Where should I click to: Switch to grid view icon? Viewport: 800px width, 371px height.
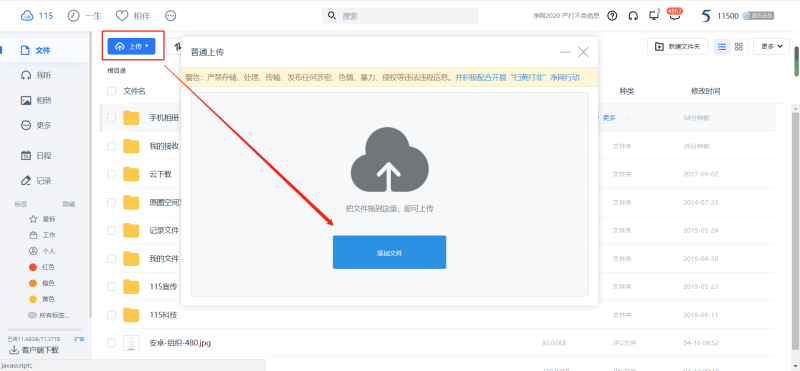pyautogui.click(x=738, y=46)
